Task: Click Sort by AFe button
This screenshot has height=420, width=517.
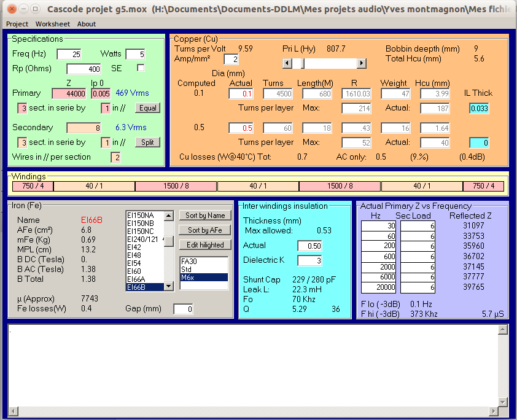Action: tap(206, 230)
